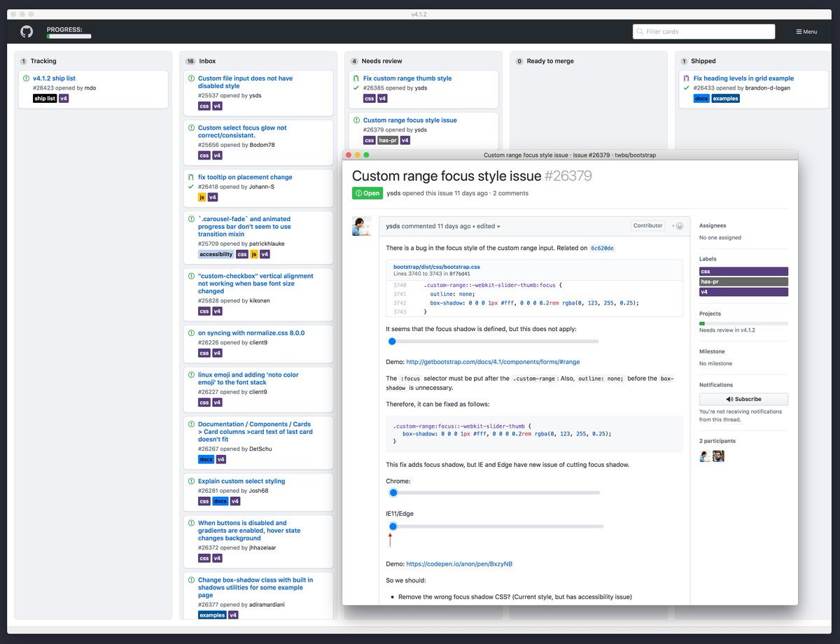Click the GitHub Octocat logo in header

pos(27,31)
